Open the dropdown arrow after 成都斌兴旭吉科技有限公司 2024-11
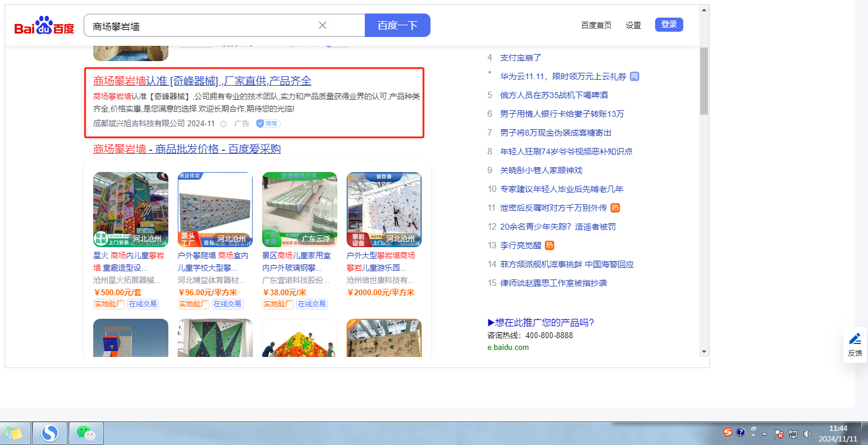The width and height of the screenshot is (868, 445). click(223, 124)
